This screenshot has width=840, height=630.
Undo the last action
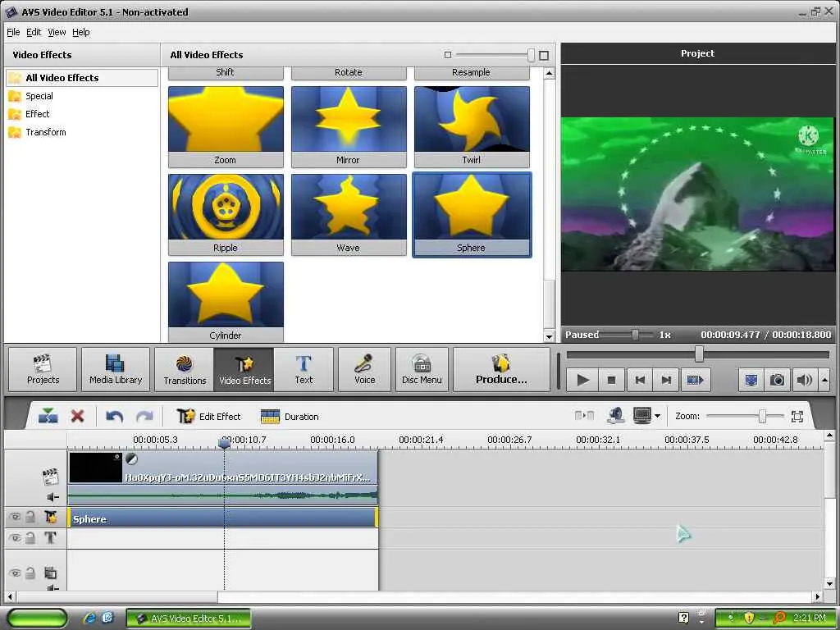coord(115,416)
